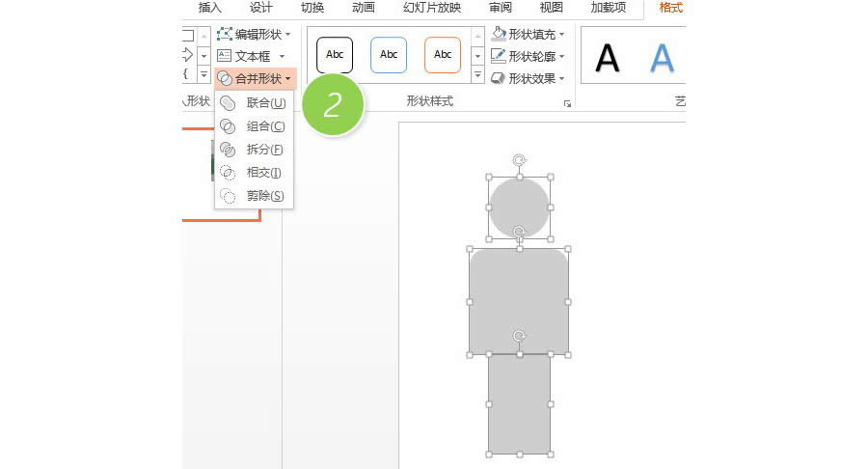Open the 幻灯片放映 tab
Screen dimensions: 868x469
[x=432, y=7]
